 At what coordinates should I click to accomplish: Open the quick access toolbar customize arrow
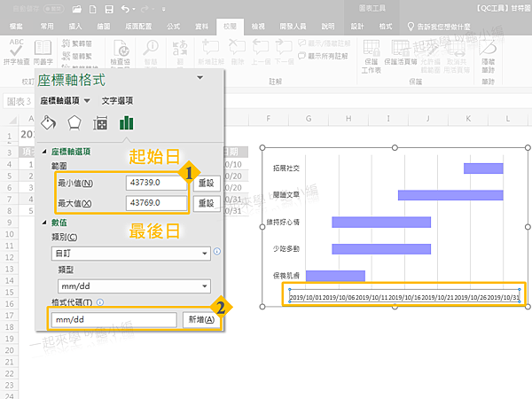tap(163, 9)
